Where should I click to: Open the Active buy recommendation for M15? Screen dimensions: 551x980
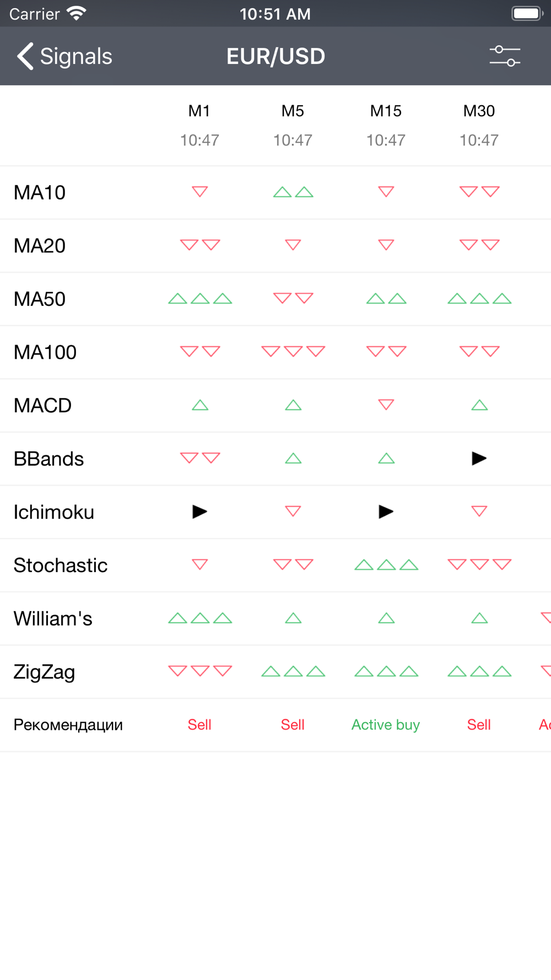coord(386,725)
